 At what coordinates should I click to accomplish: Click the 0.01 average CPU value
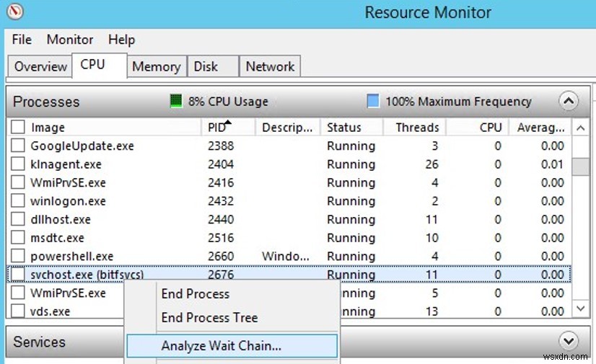pos(552,164)
